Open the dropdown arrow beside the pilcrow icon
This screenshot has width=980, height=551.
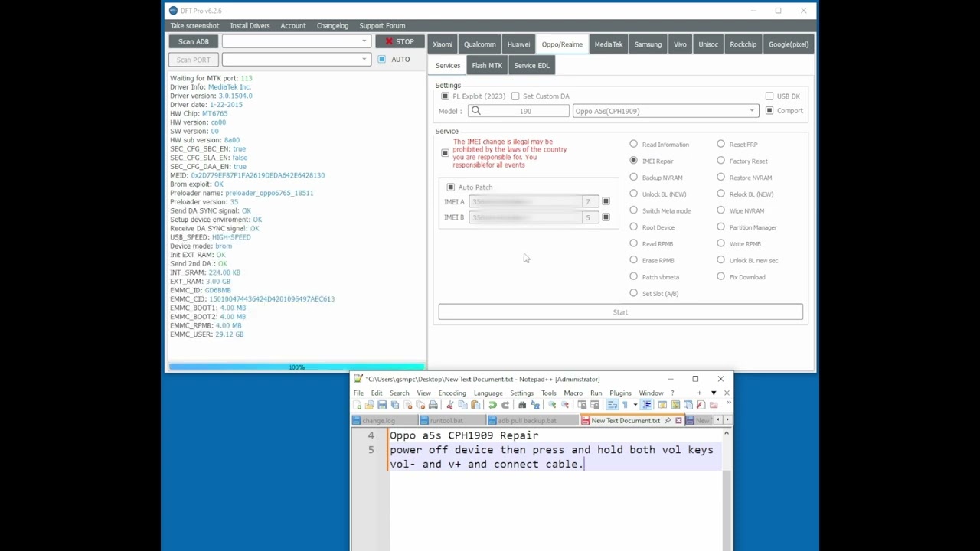(x=635, y=405)
